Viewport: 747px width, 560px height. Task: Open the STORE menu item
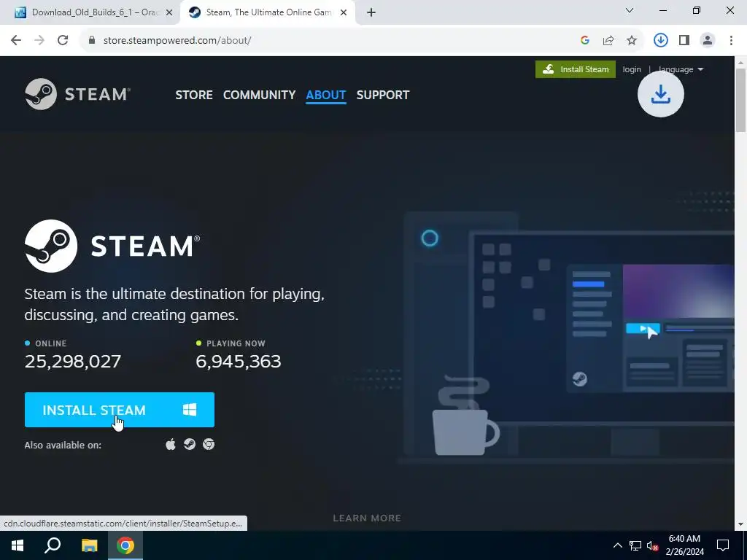pyautogui.click(x=194, y=95)
